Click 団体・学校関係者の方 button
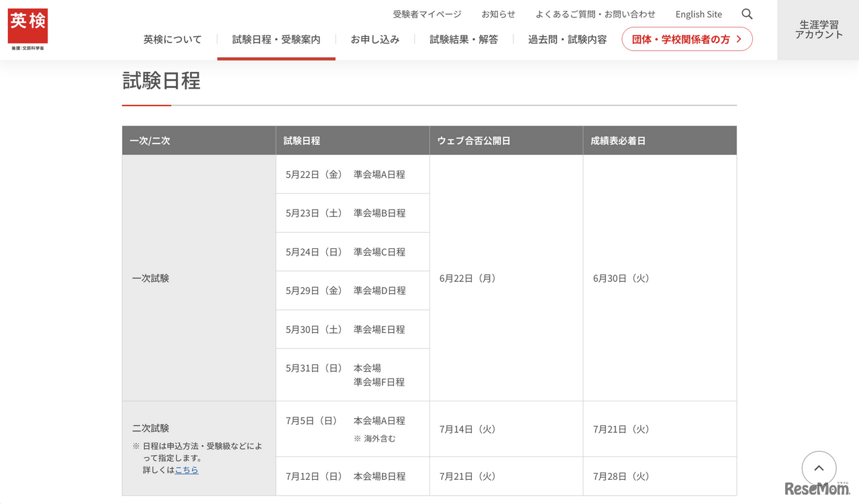 point(687,39)
